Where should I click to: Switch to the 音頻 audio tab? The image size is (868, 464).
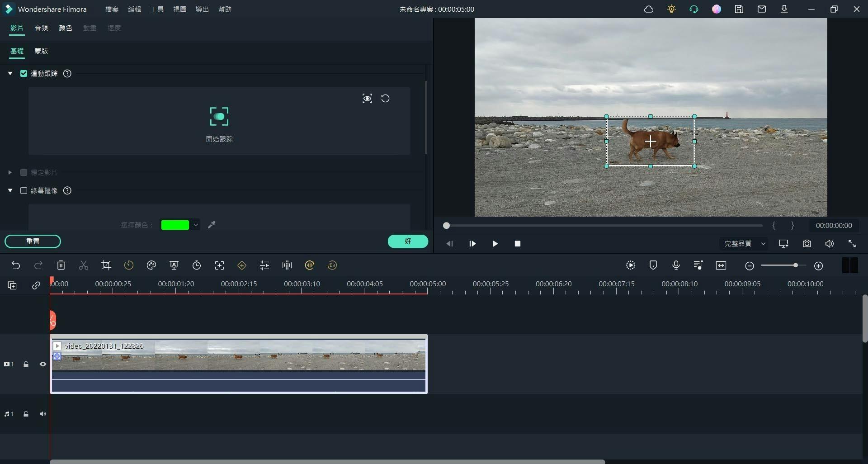[41, 28]
